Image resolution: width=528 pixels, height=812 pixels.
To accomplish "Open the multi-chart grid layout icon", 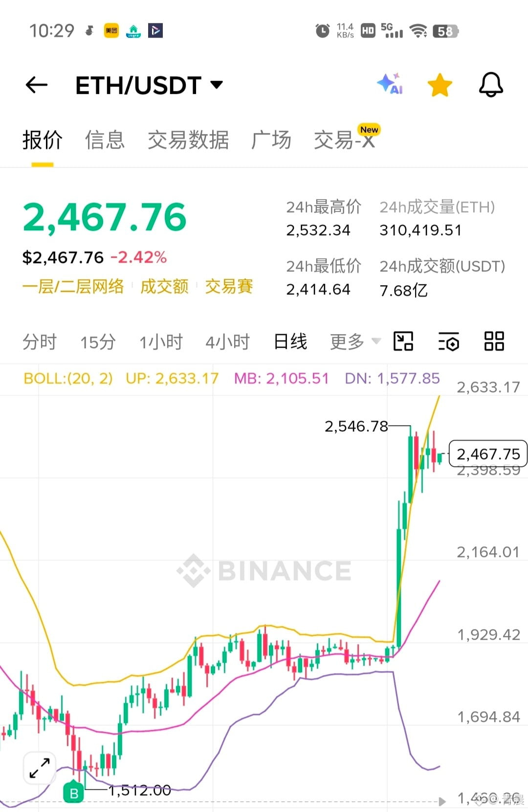I will tap(494, 341).
